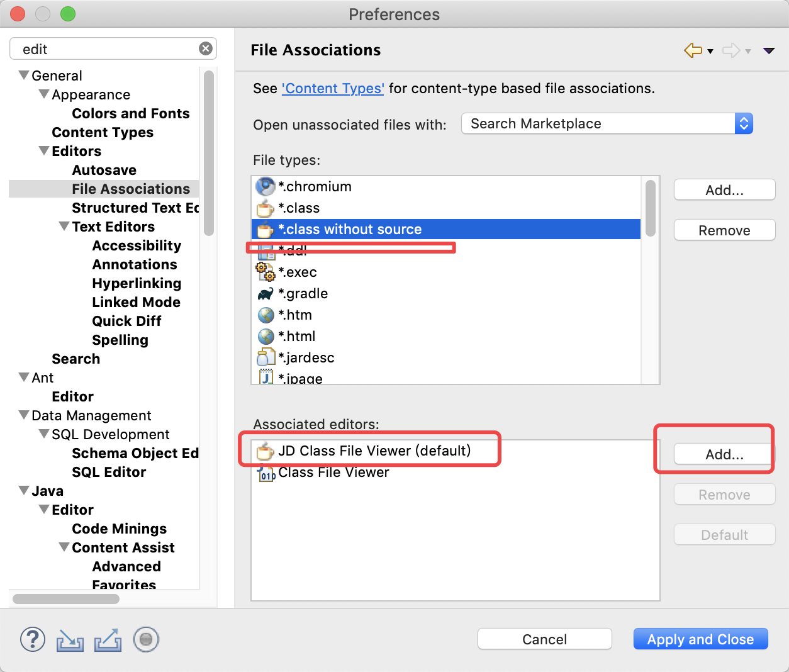Click the Chromium icon in the file types list

pyautogui.click(x=266, y=186)
